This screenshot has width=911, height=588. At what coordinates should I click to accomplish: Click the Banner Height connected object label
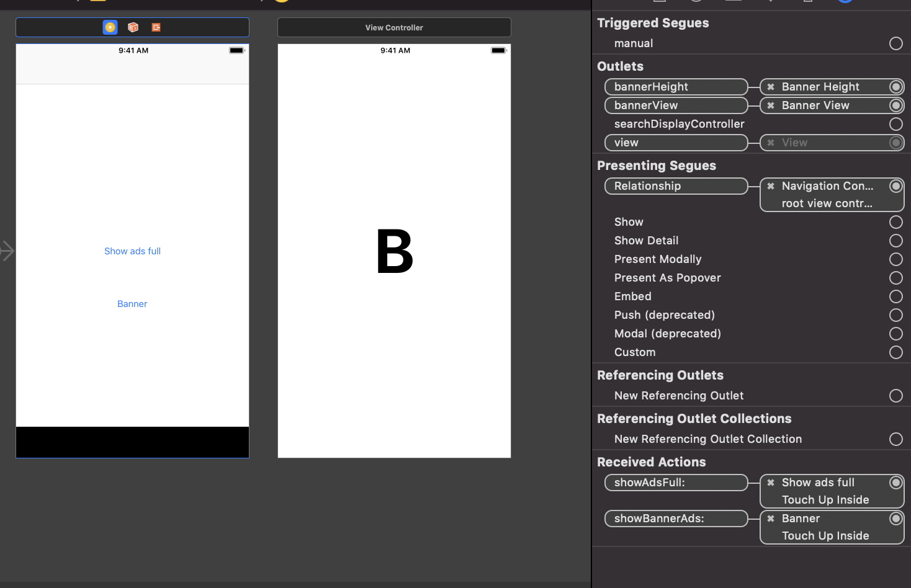coord(820,87)
